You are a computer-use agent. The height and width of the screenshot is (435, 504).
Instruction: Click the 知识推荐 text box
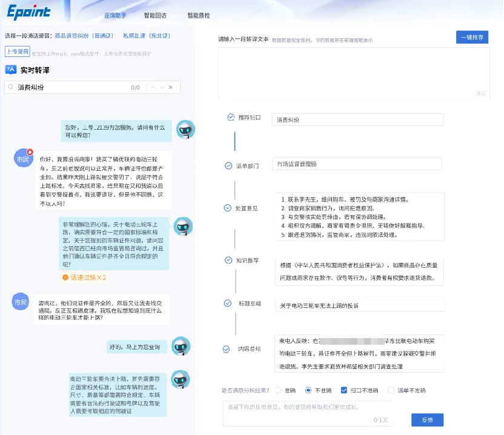click(x=359, y=271)
